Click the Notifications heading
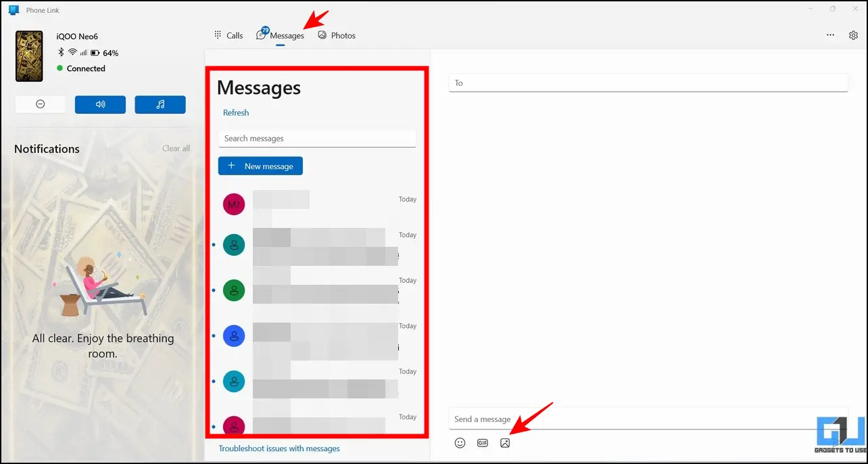Viewport: 868px width, 464px height. (47, 149)
